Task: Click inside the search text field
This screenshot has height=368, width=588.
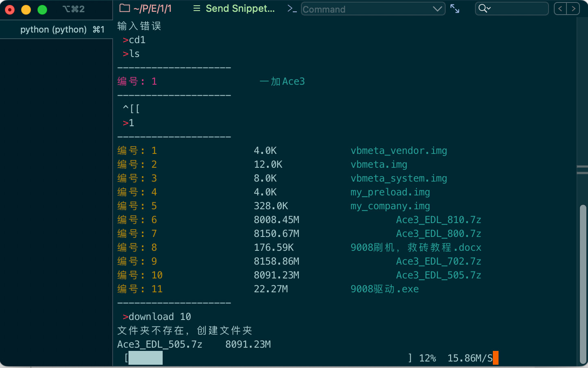Action: 518,9
